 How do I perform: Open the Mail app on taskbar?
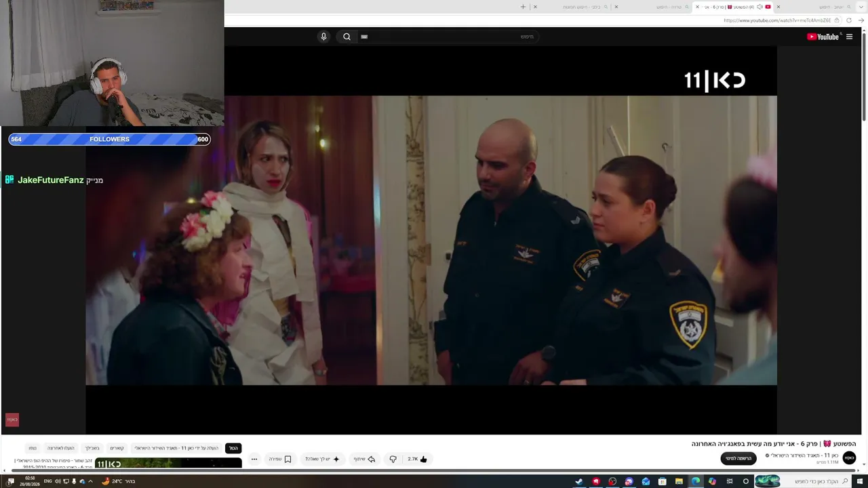click(646, 481)
